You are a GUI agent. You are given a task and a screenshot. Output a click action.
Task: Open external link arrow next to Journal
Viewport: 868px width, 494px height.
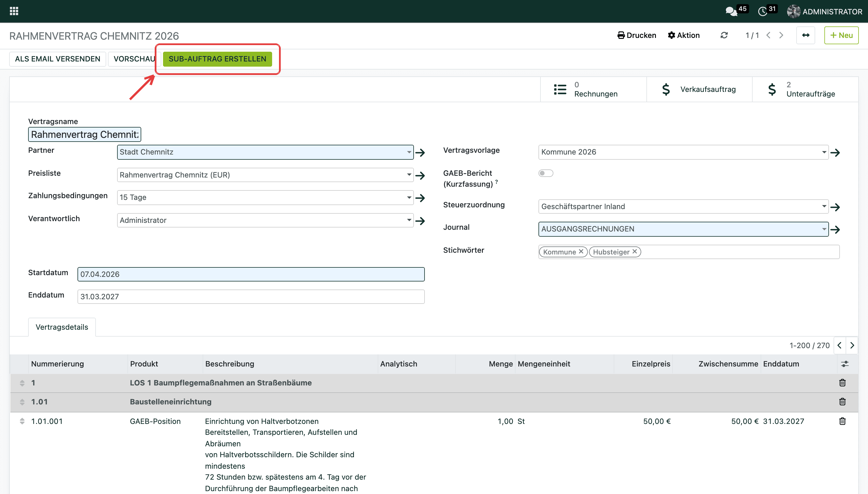click(x=835, y=229)
